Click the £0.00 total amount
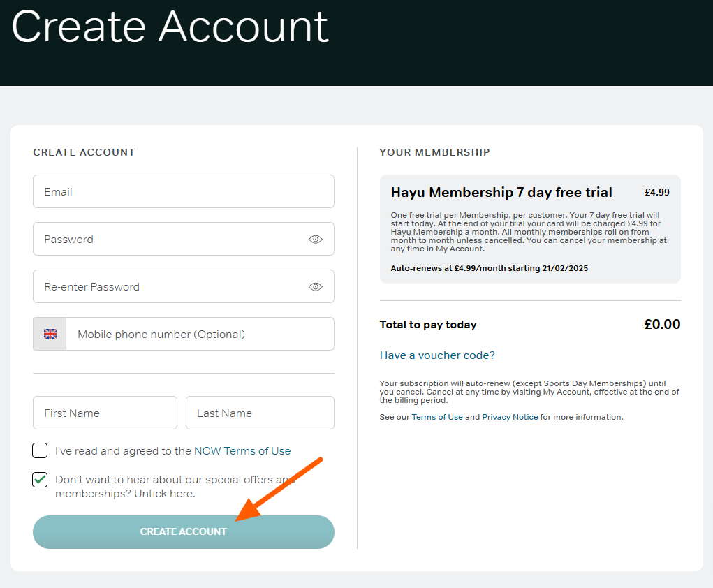The image size is (713, 588). pos(662,324)
